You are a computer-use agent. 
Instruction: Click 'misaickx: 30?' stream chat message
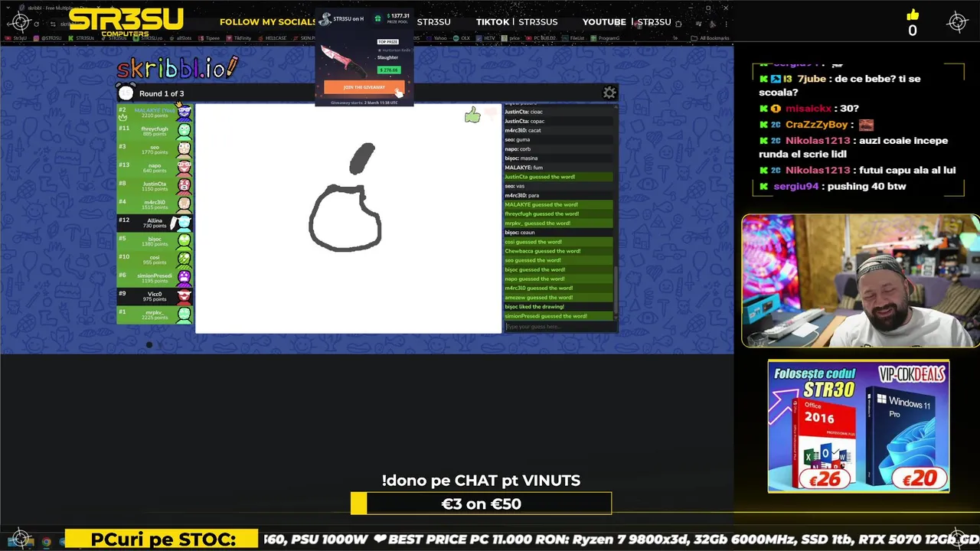pyautogui.click(x=809, y=109)
